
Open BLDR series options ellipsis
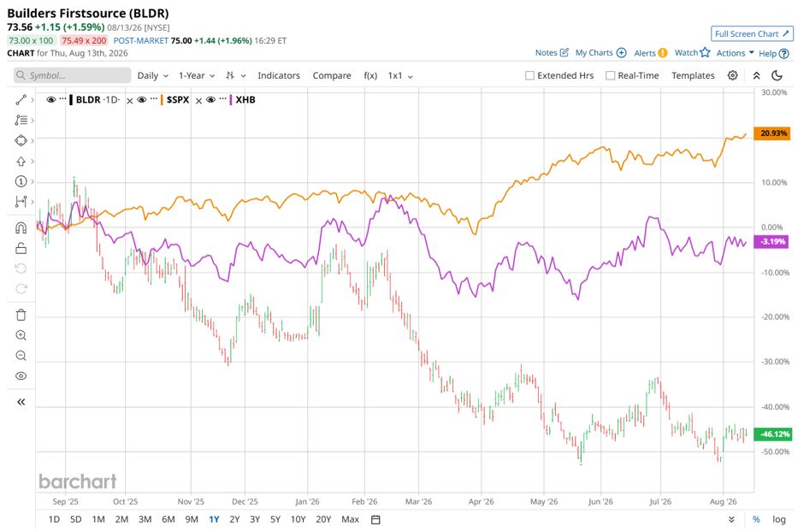pyautogui.click(x=62, y=99)
